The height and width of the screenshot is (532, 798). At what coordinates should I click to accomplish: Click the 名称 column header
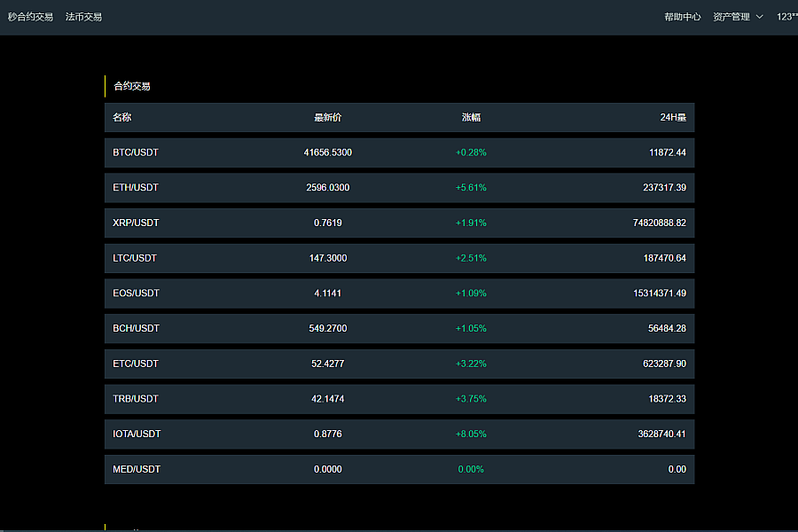click(x=122, y=118)
